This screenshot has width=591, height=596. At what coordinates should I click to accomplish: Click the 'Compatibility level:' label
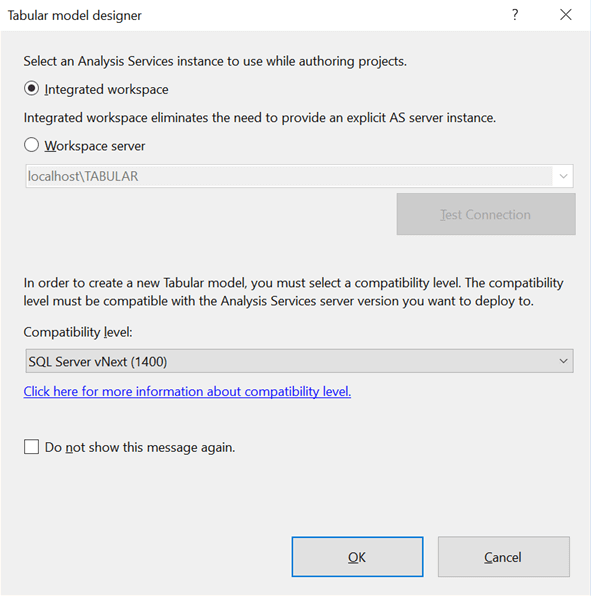tap(78, 332)
